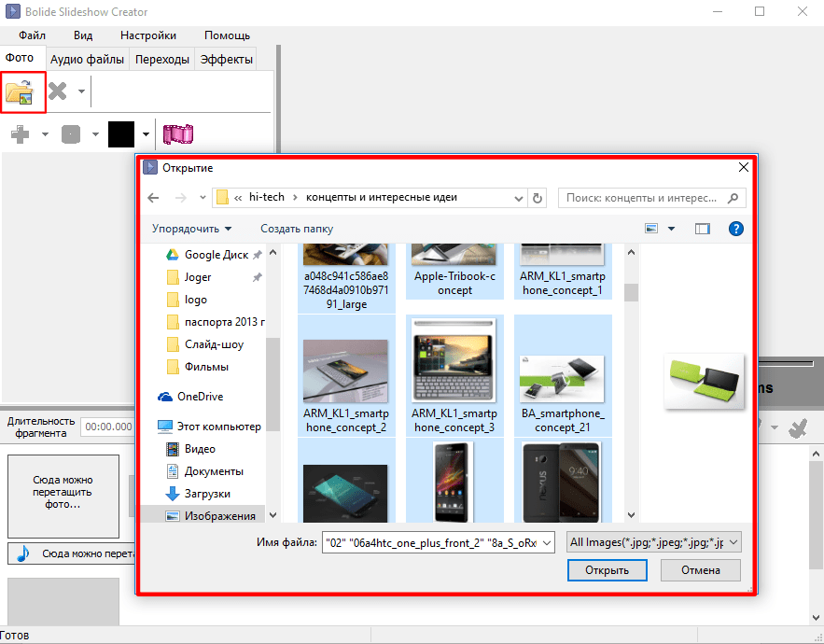The height and width of the screenshot is (644, 824).
Task: Click the magnifier search icon
Action: (x=733, y=198)
